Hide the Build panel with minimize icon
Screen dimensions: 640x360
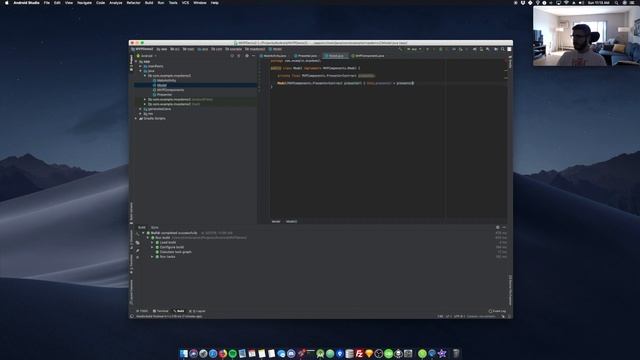(x=504, y=227)
